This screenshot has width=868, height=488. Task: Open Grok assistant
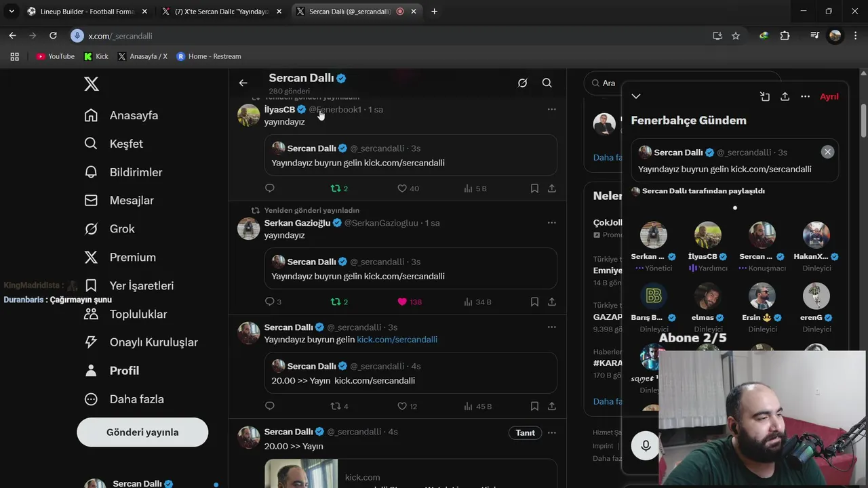click(109, 229)
